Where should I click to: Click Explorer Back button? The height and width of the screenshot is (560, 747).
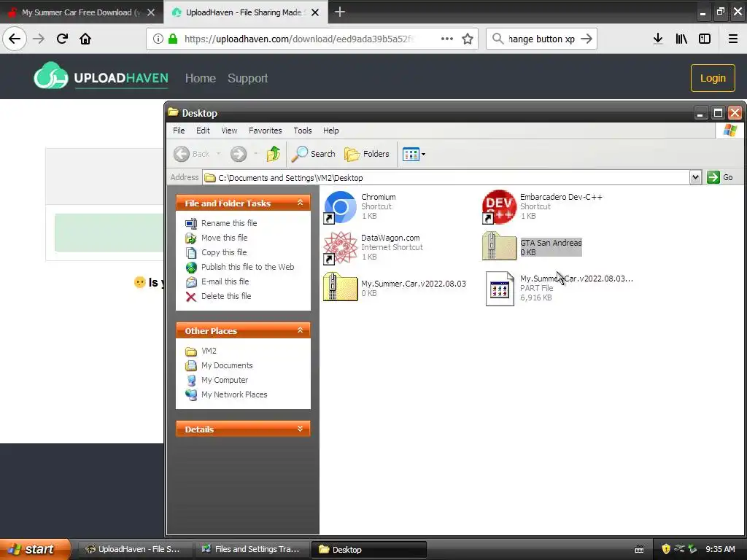[192, 154]
